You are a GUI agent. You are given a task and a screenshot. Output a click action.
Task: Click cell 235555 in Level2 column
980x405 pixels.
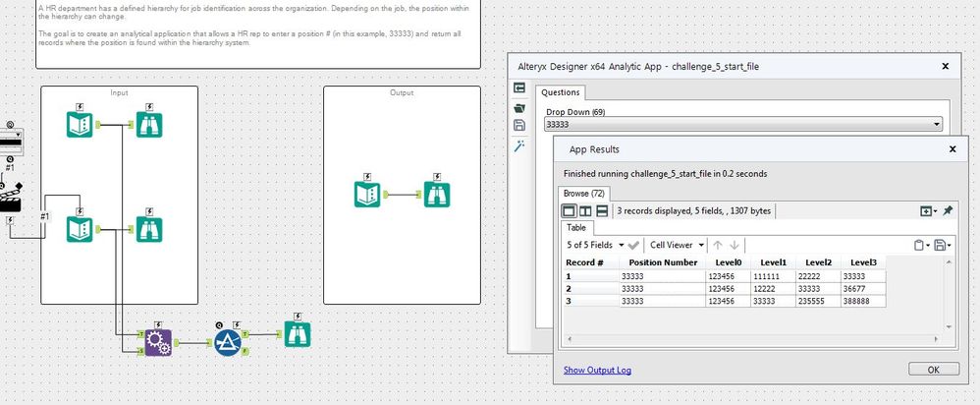(818, 301)
